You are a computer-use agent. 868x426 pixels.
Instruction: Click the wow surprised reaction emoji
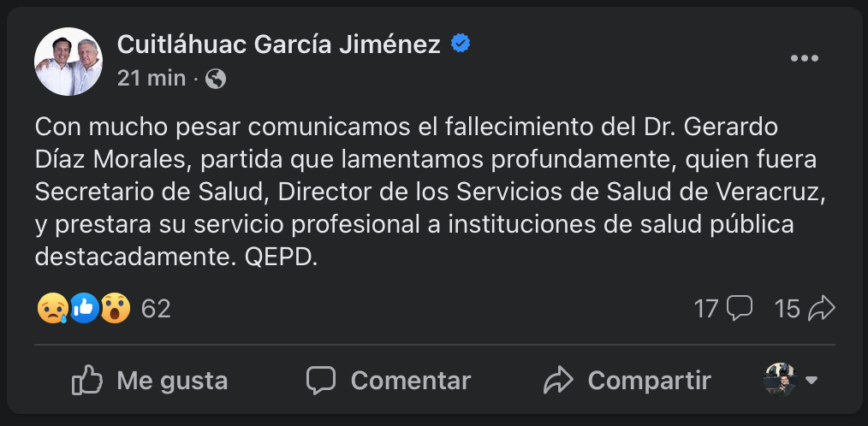tap(115, 308)
